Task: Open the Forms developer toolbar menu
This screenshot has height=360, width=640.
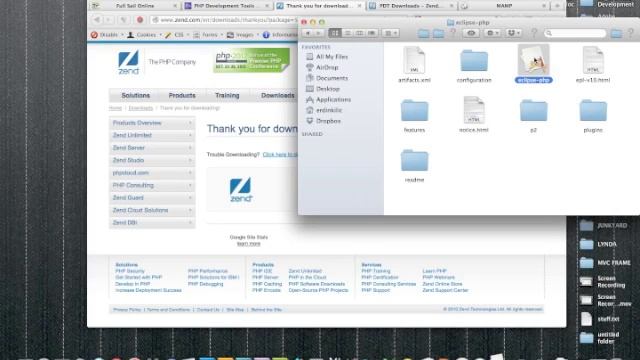Action: (208, 35)
